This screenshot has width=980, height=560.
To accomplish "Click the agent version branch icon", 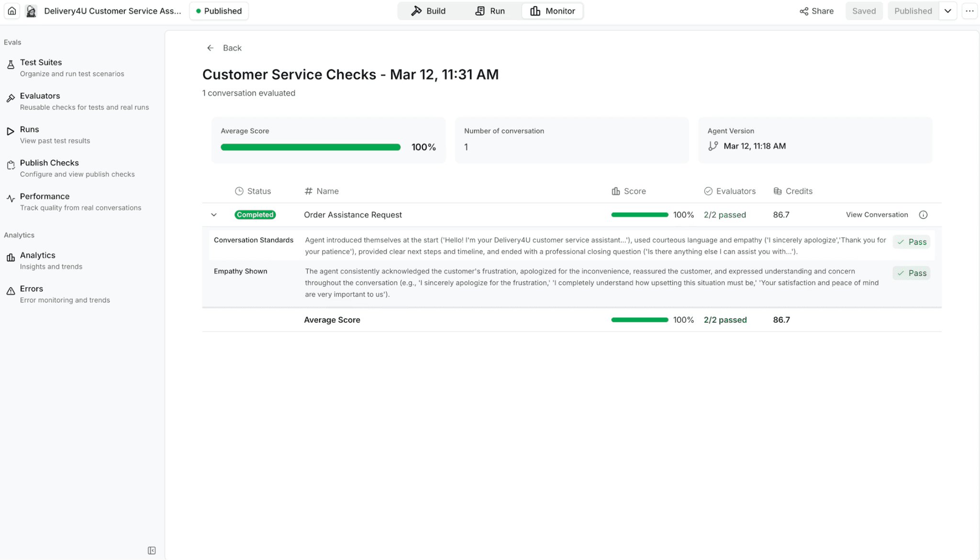I will click(x=713, y=146).
